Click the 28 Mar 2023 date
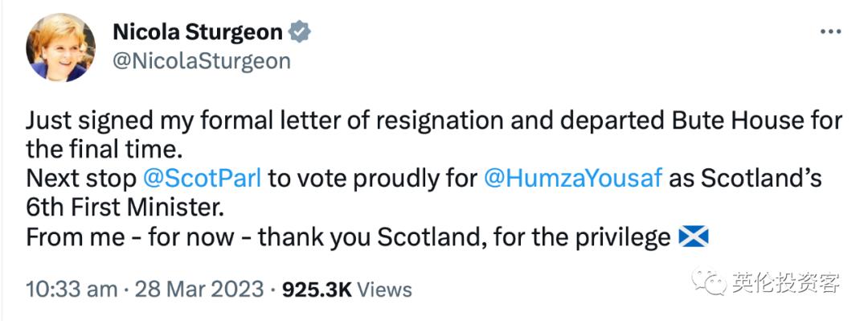Image resolution: width=868 pixels, height=321 pixels. (199, 290)
